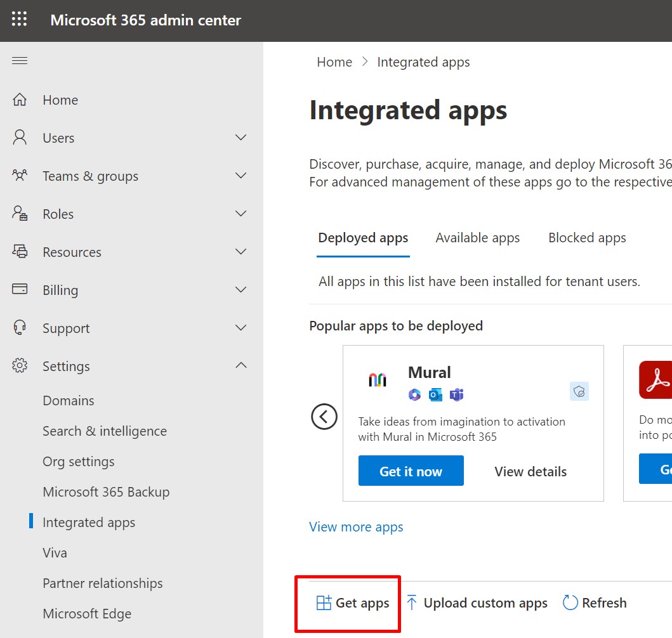
Task: Click the Resources icon in sidebar
Action: 20,251
